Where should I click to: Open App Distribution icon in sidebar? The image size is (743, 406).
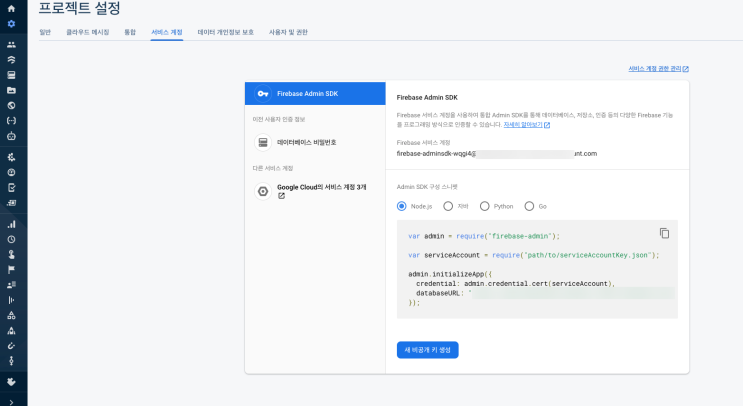point(11,203)
